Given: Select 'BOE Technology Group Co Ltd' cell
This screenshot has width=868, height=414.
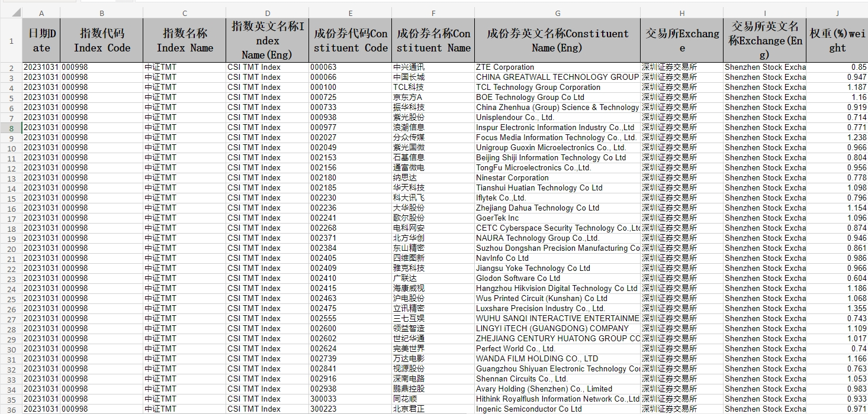Looking at the screenshot, I should [558, 98].
